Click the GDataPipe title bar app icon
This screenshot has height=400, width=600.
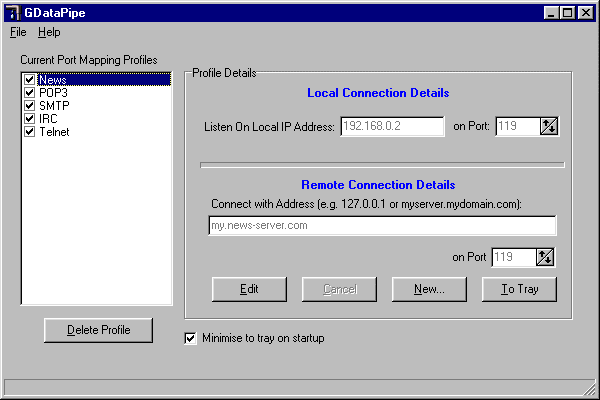point(13,13)
